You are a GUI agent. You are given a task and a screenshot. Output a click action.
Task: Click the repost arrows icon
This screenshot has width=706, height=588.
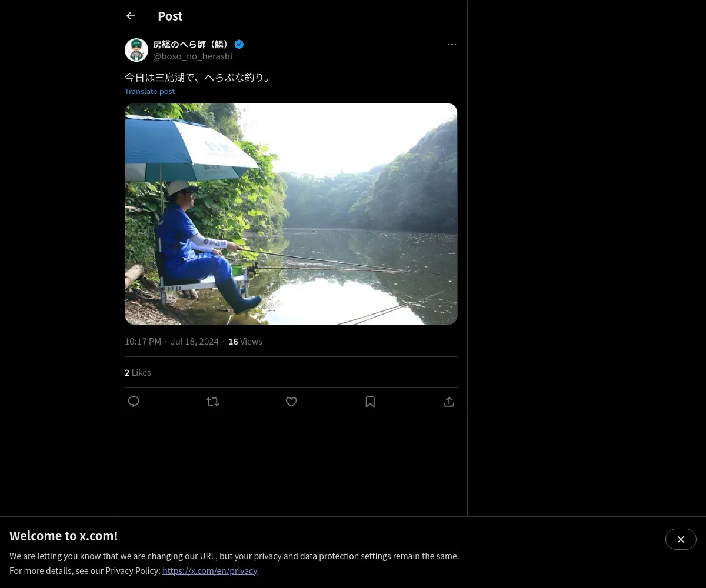point(212,402)
